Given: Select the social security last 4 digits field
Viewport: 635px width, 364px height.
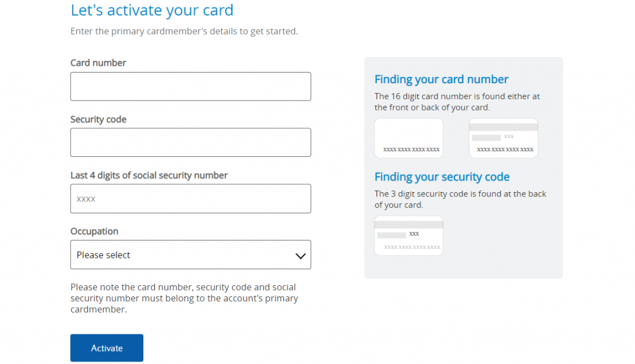Looking at the screenshot, I should click(x=190, y=198).
